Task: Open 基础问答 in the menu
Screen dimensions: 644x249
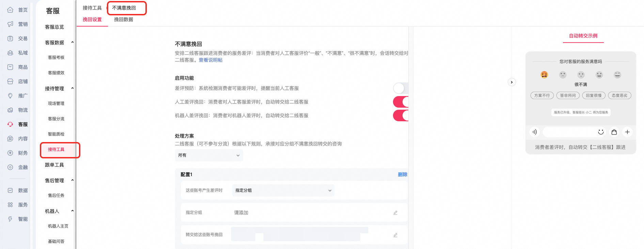Action: pos(56,242)
